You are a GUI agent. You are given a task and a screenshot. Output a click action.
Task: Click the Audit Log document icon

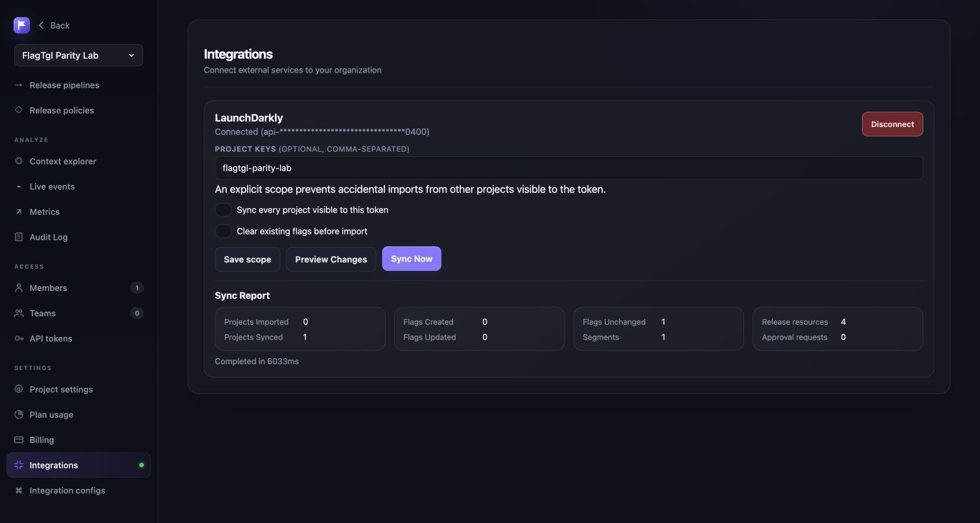19,237
